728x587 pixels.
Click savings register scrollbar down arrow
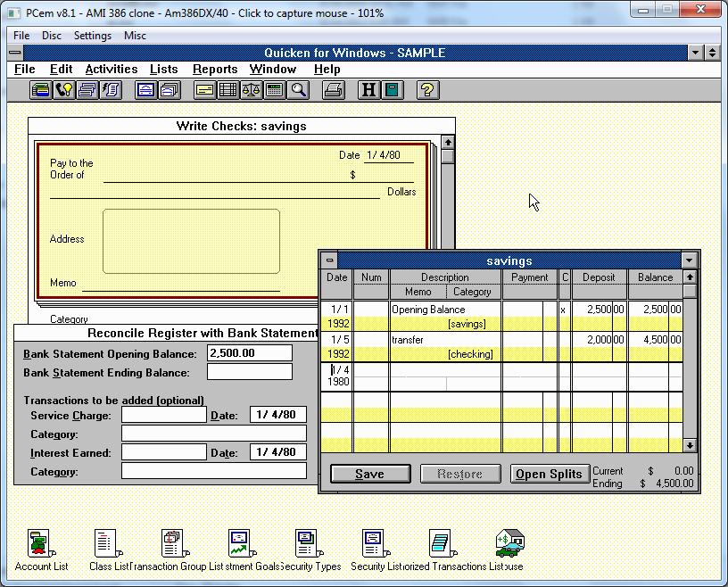(x=690, y=445)
